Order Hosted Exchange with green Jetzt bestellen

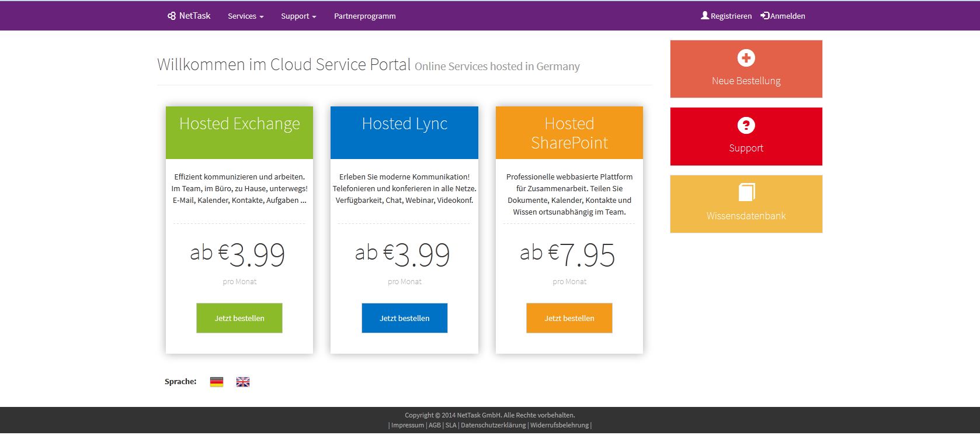[x=239, y=318]
